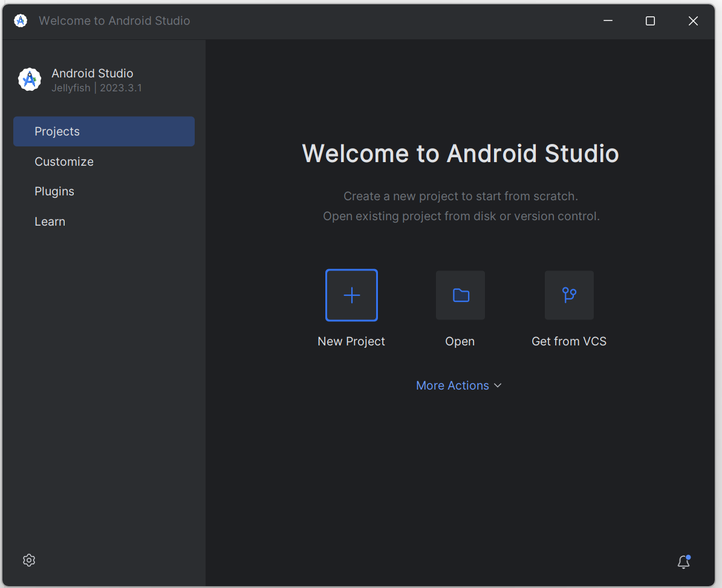Switch to the Customize tab
Viewport: 722px width, 588px height.
click(104, 162)
